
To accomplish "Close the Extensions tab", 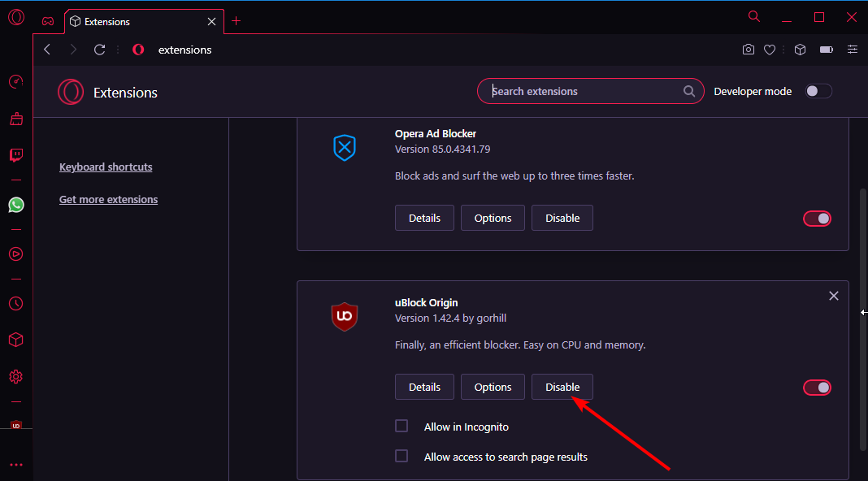I will [x=211, y=22].
